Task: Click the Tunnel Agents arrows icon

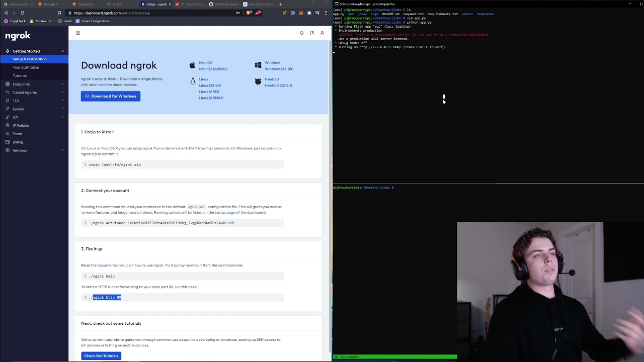Action: pos(8,93)
